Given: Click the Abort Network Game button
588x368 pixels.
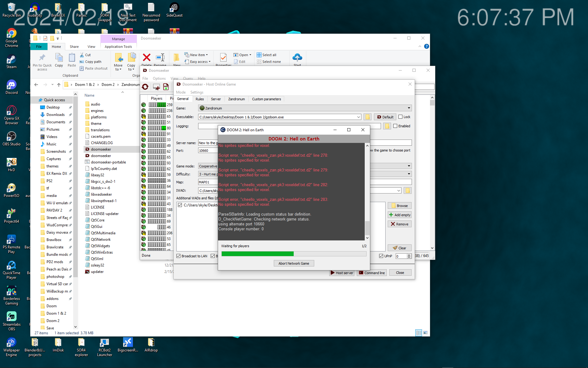Looking at the screenshot, I should pyautogui.click(x=294, y=263).
